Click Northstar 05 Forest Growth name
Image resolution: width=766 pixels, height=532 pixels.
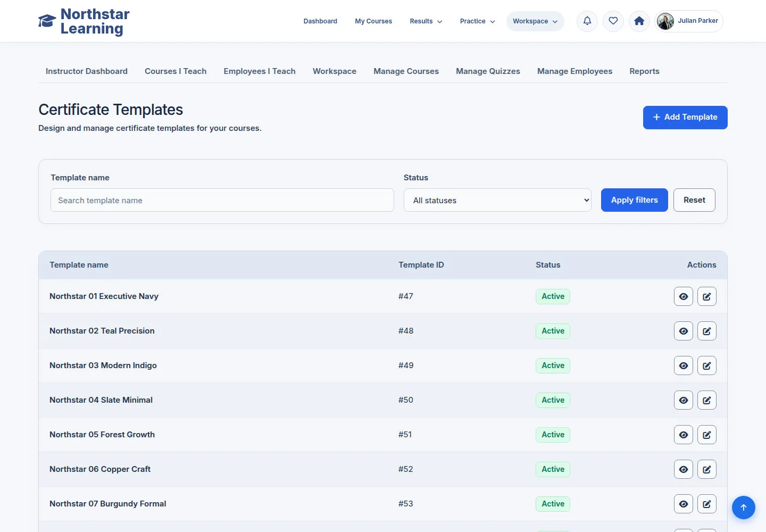102,435
